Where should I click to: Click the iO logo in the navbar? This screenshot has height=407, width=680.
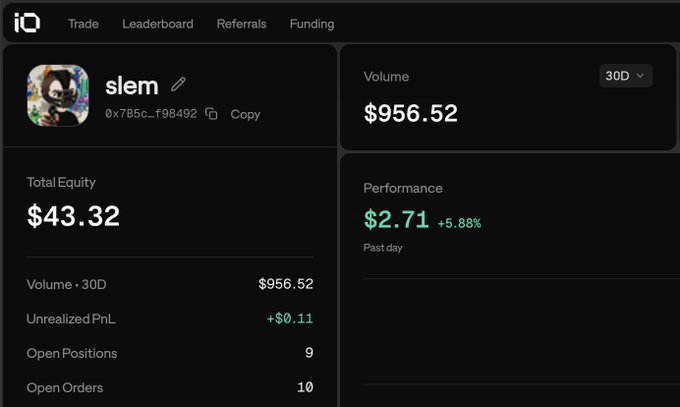[x=27, y=23]
